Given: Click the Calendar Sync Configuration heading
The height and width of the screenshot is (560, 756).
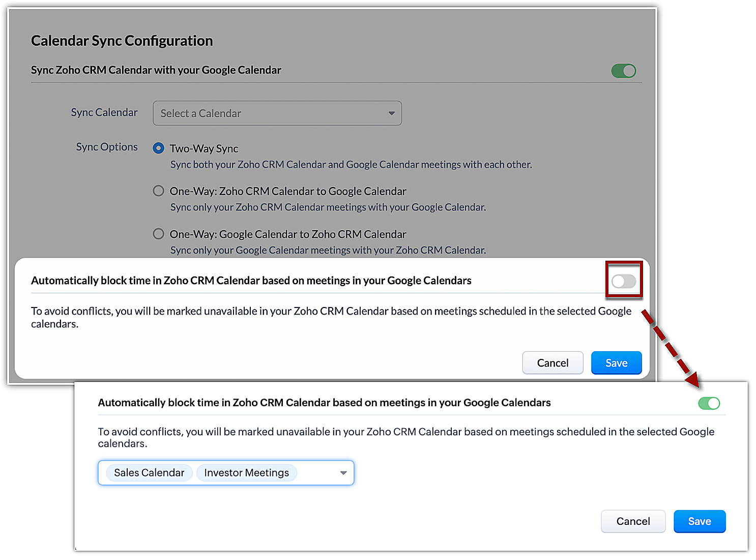Looking at the screenshot, I should tap(122, 41).
